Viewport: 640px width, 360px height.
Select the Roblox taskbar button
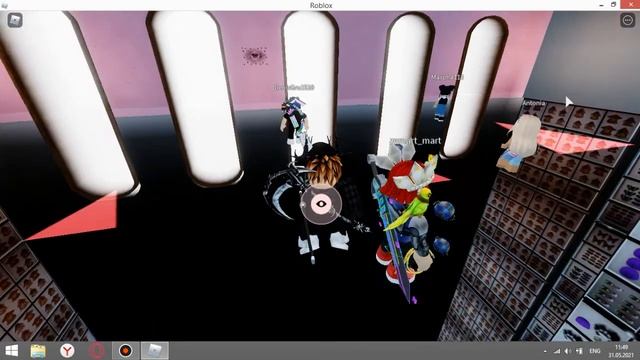[x=155, y=351]
